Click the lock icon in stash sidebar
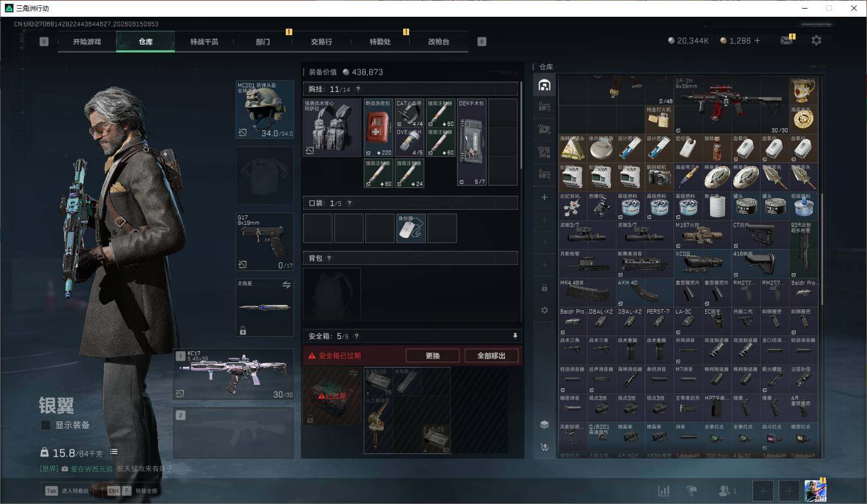The image size is (867, 504). (x=544, y=288)
